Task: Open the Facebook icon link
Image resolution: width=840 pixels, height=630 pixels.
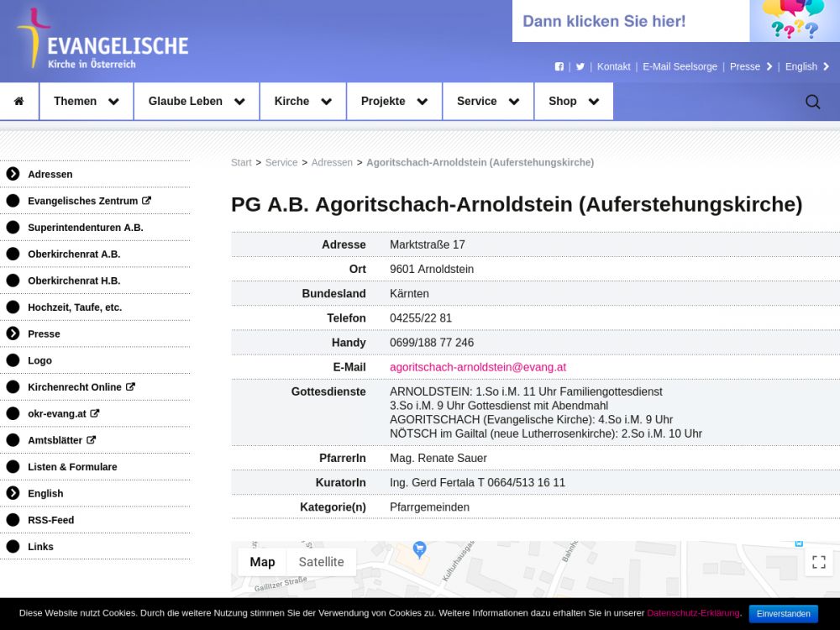Action: (559, 66)
